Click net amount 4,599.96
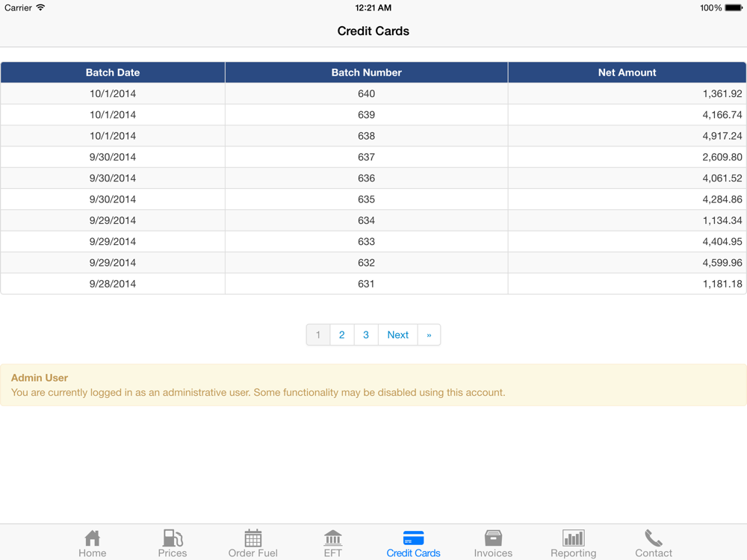The height and width of the screenshot is (560, 747). click(x=722, y=262)
